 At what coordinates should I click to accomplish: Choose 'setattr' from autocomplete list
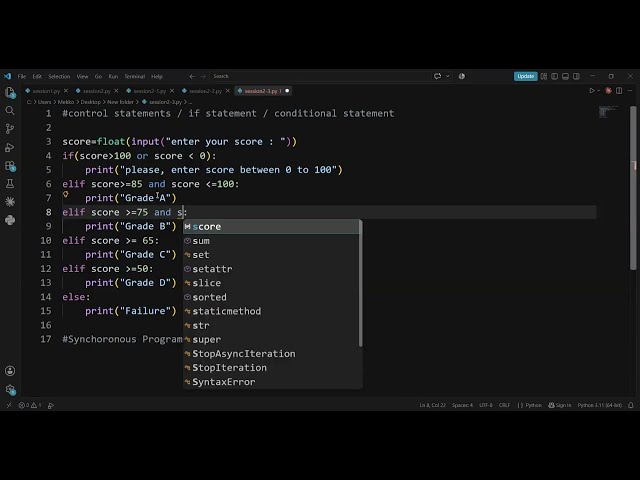tap(271, 269)
